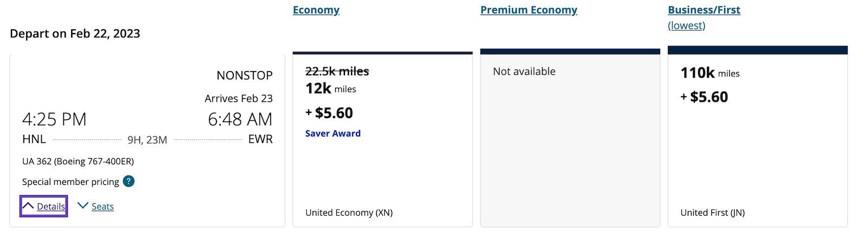Select the 12k miles Economy fare
Screen dimensions: 868x233
[x=382, y=140]
